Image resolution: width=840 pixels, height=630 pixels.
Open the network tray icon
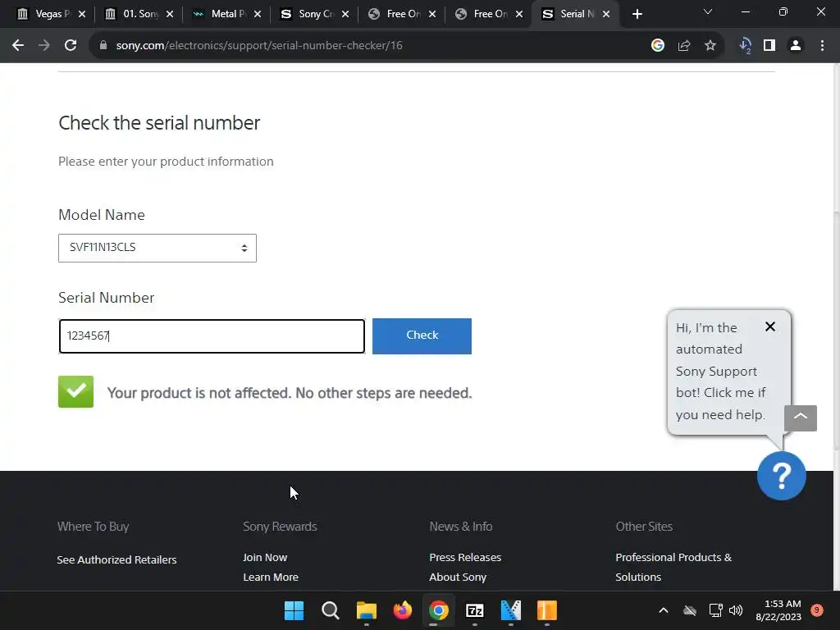coord(715,610)
